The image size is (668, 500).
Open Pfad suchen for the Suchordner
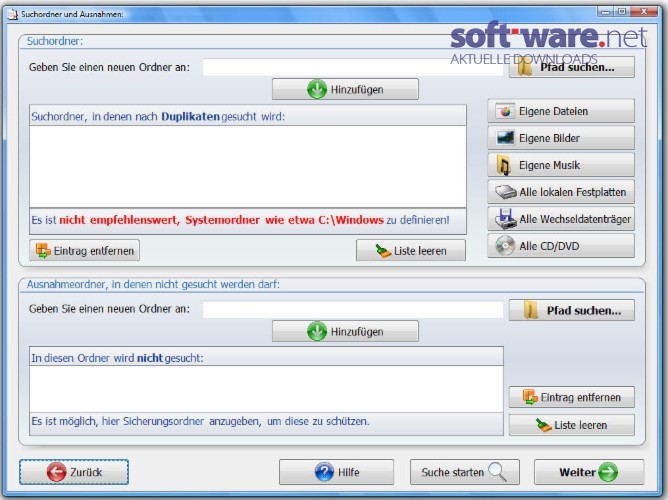(571, 67)
